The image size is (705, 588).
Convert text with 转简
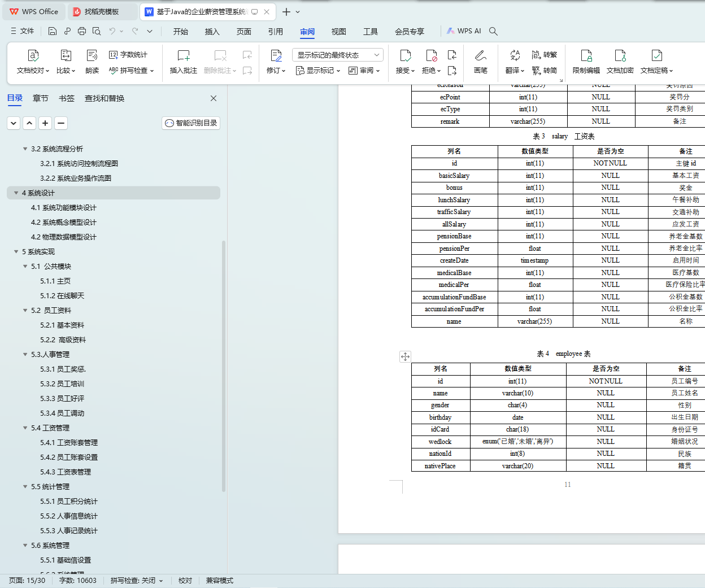pos(545,71)
